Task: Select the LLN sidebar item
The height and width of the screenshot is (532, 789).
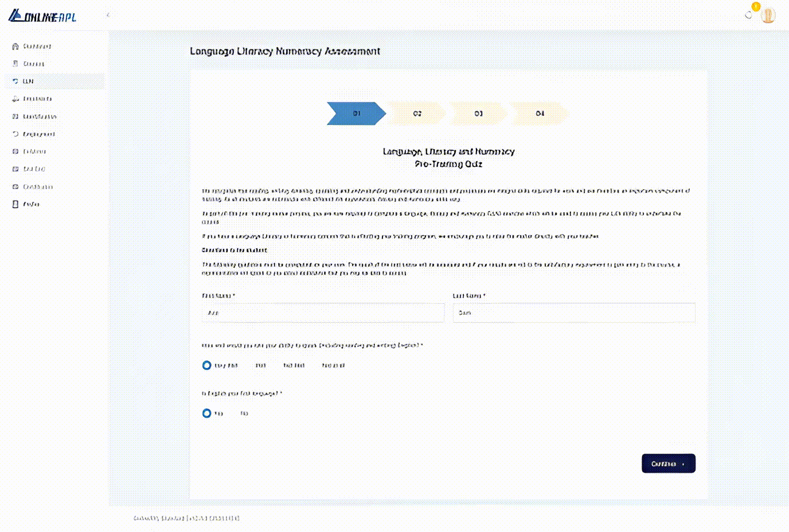Action: (x=28, y=81)
